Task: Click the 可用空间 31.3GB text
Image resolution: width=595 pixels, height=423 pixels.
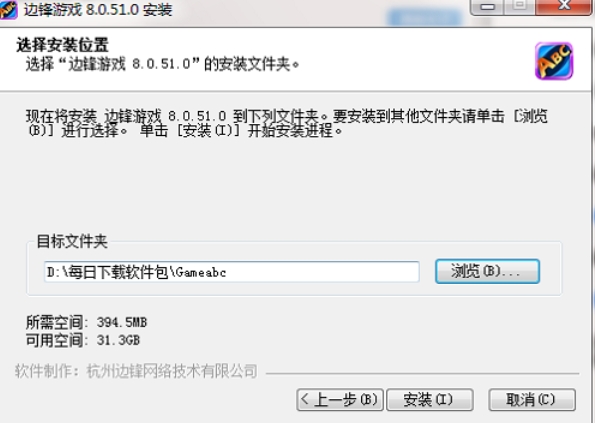Action: [83, 340]
